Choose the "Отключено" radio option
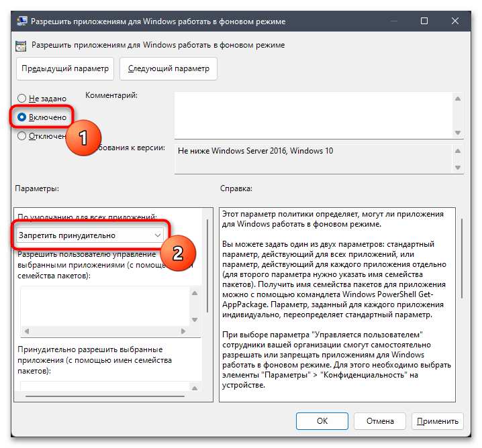Image resolution: width=482 pixels, height=448 pixels. click(22, 135)
